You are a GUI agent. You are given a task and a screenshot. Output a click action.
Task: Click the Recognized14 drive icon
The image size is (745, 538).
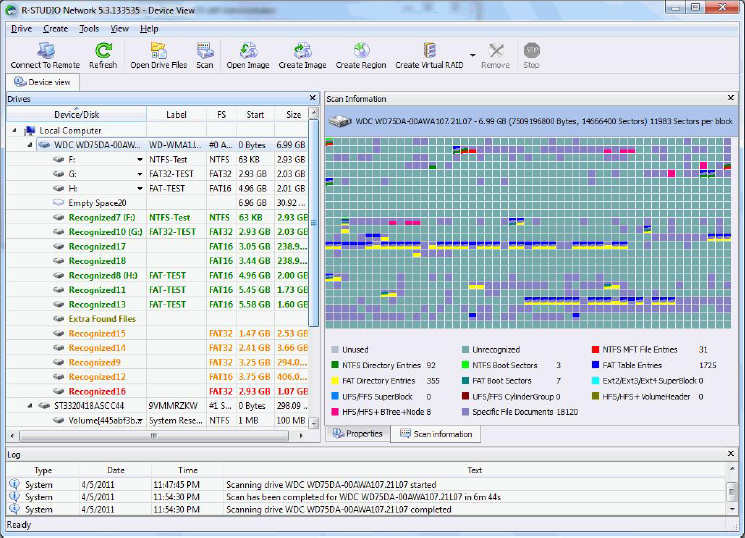point(58,348)
